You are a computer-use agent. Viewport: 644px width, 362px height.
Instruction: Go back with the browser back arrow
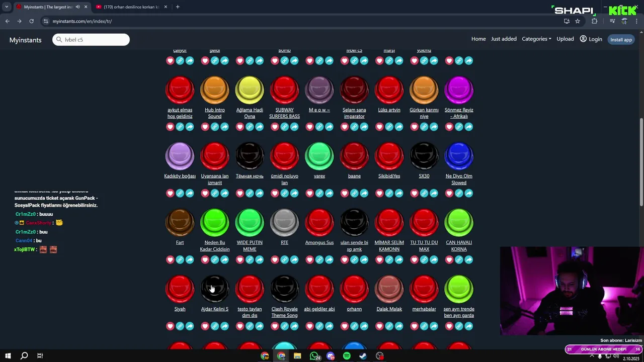[x=7, y=21]
